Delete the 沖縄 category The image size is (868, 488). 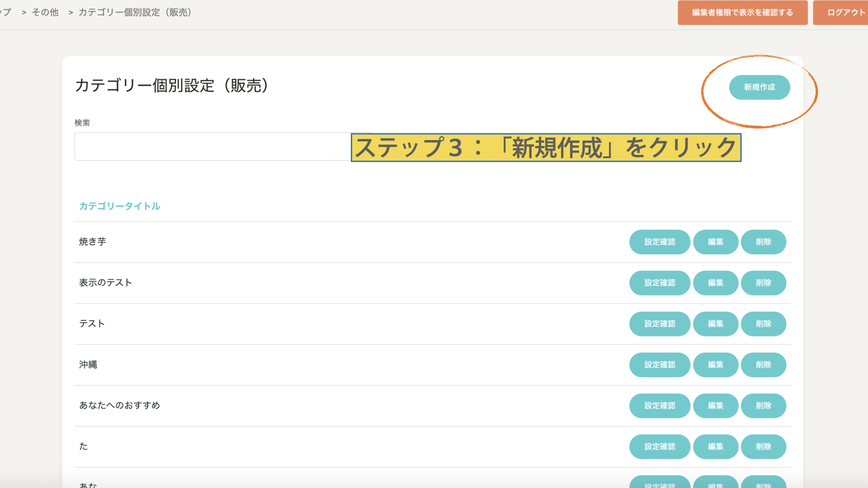pyautogui.click(x=763, y=365)
